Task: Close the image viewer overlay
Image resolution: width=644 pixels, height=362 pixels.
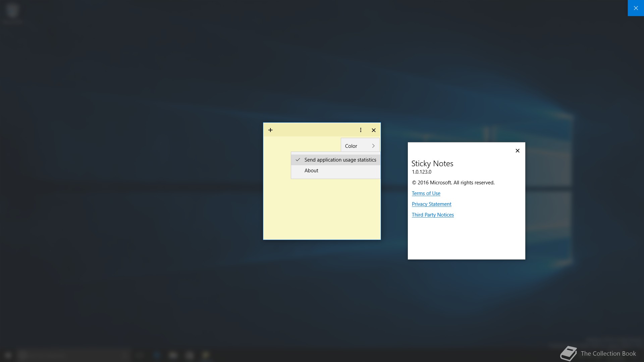Action: [636, 8]
